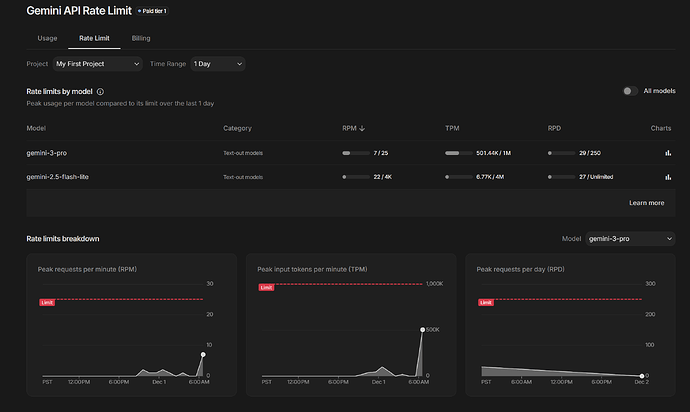The height and width of the screenshot is (412, 690).
Task: Click Peak input tokens per minute (TPM) title
Action: click(x=312, y=269)
